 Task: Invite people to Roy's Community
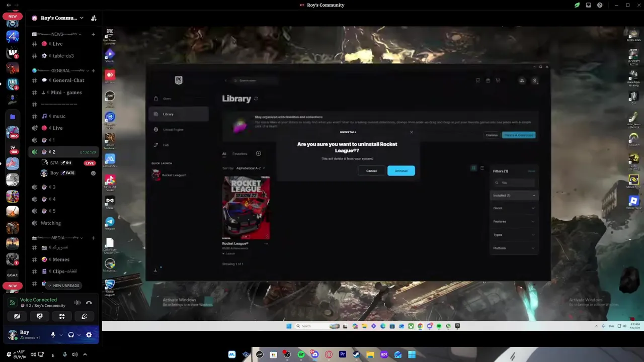(94, 18)
